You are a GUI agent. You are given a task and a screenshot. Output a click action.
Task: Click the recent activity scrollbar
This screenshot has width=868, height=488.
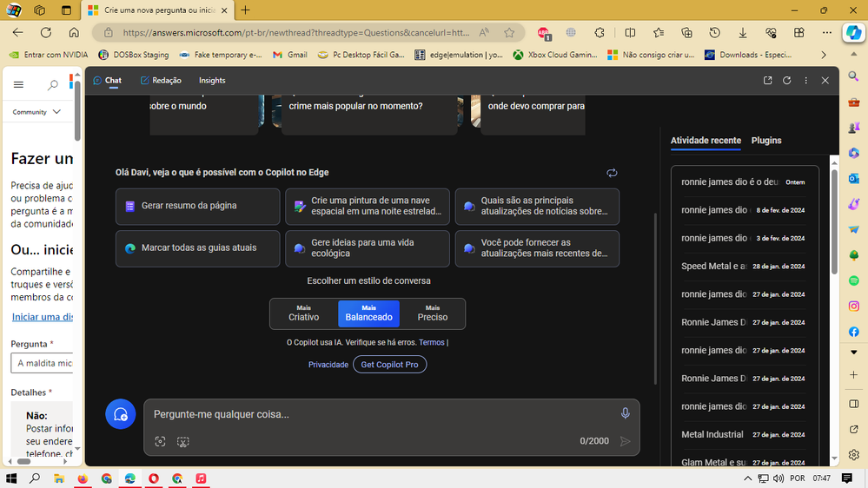point(834,221)
